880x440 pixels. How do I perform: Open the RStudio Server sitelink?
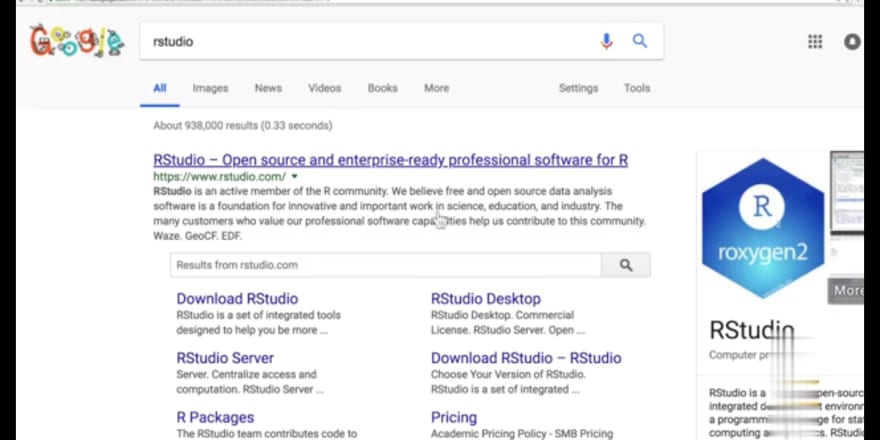point(225,358)
